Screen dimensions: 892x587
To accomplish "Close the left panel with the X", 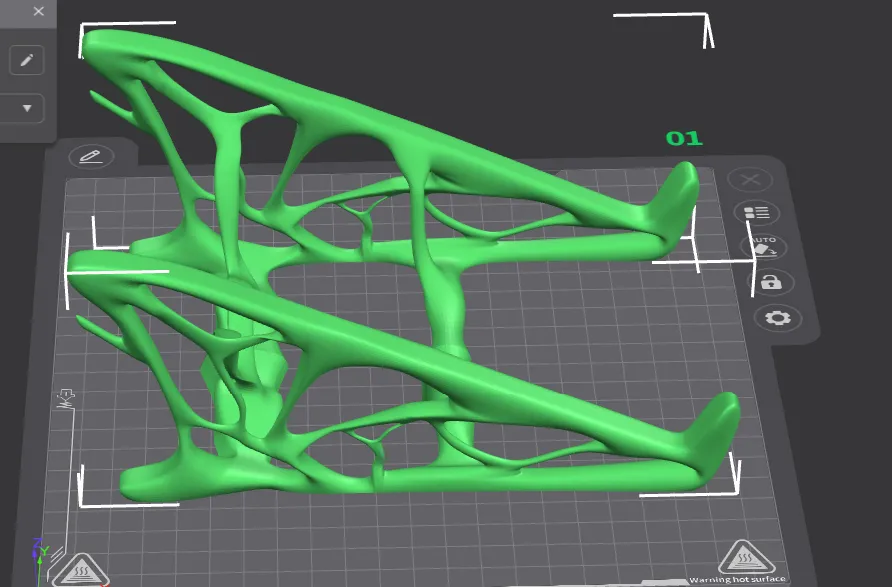I will [39, 12].
